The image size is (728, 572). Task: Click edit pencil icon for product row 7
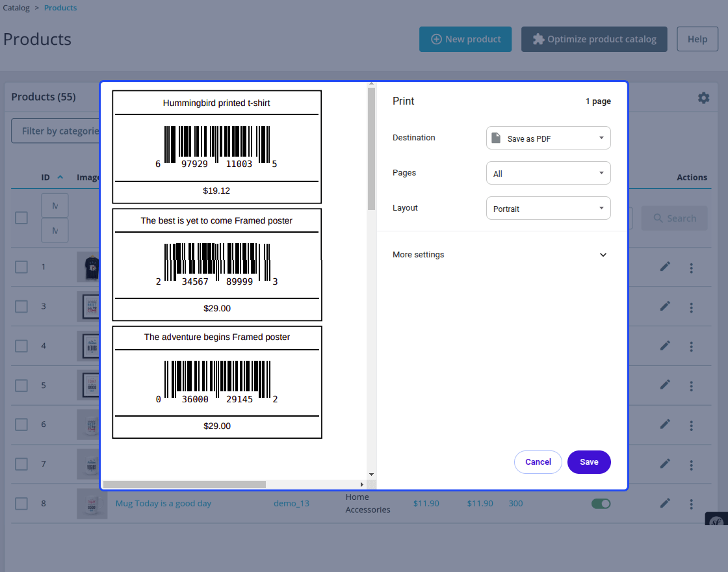coord(665,464)
